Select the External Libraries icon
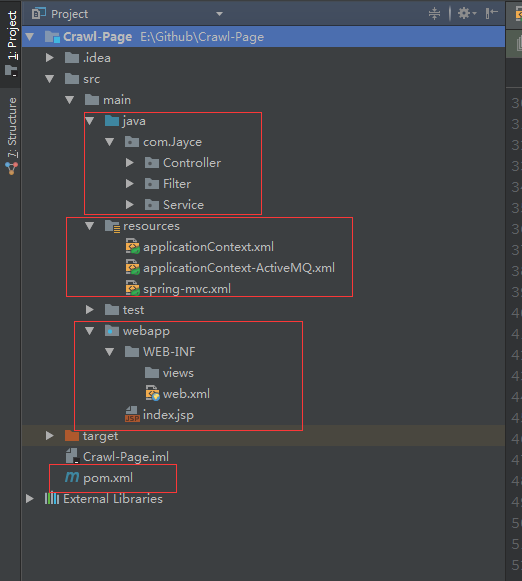The height and width of the screenshot is (581, 522). pyautogui.click(x=51, y=498)
